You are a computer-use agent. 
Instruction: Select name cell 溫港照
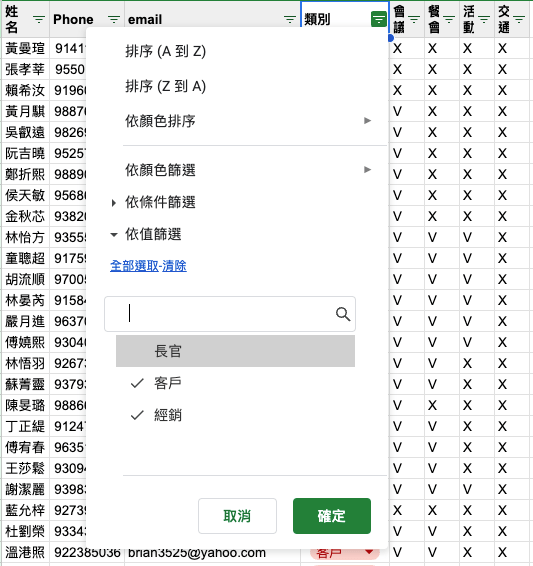pyautogui.click(x=25, y=552)
